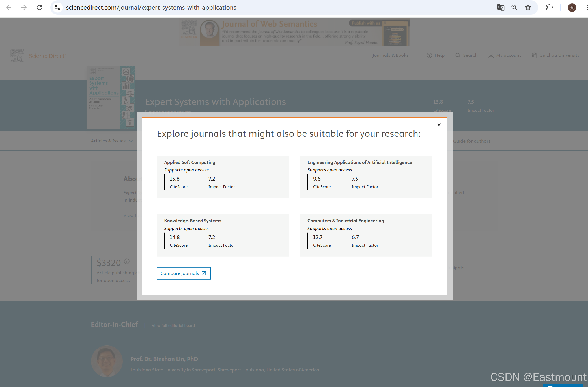Go back with the browser back arrow
Viewport: 588px width, 387px height.
pos(9,8)
